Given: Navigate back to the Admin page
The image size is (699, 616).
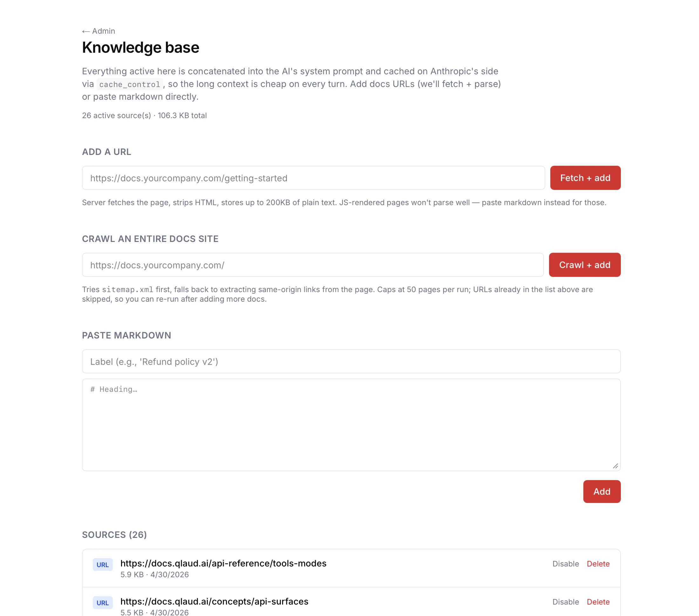Looking at the screenshot, I should pos(98,31).
